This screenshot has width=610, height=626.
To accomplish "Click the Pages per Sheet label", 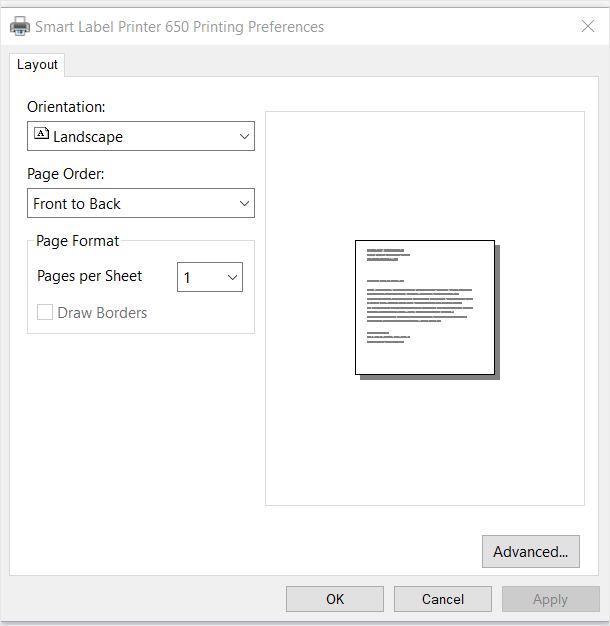I will point(89,276).
